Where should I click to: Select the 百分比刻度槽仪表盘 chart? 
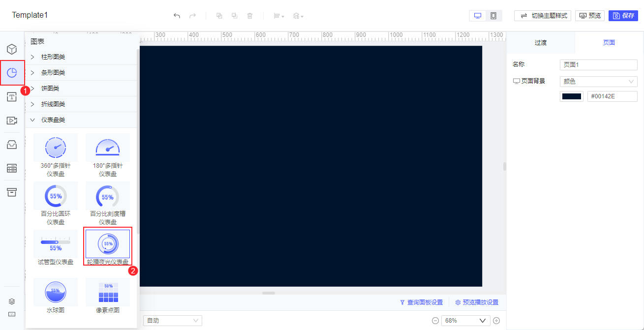pos(108,204)
